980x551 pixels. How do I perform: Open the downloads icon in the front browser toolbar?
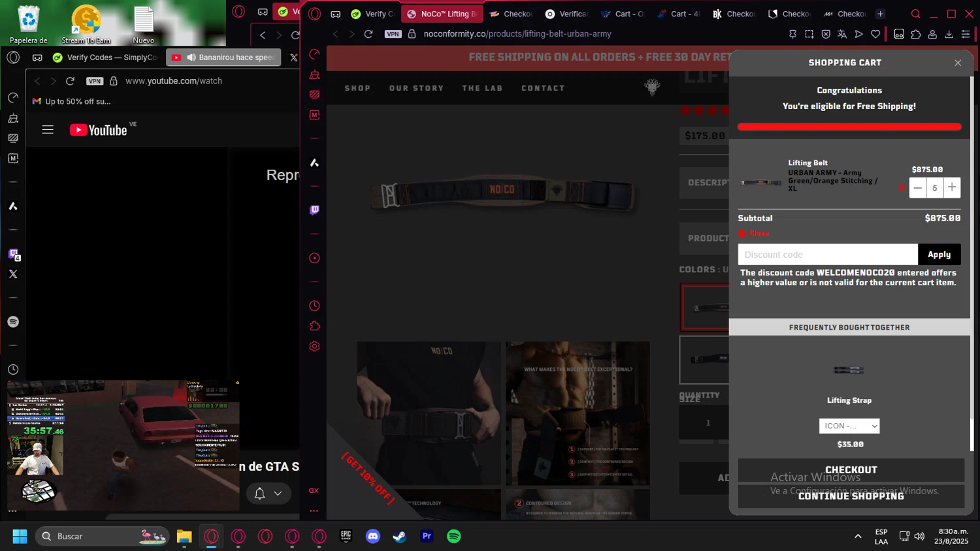(x=949, y=34)
